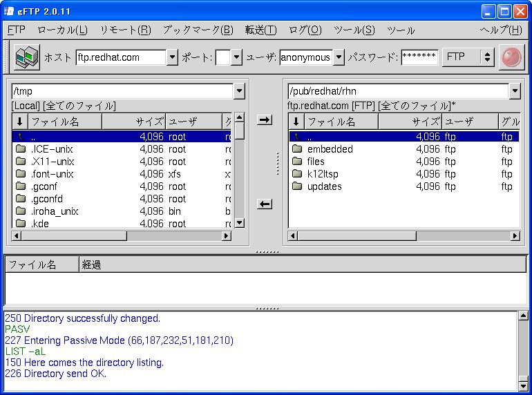
Task: Open the port dropdown arrow
Action: point(236,57)
